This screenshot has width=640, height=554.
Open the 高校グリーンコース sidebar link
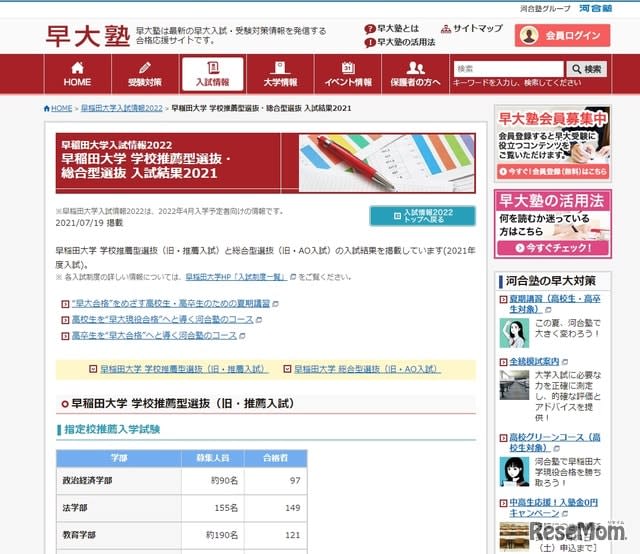click(x=555, y=443)
